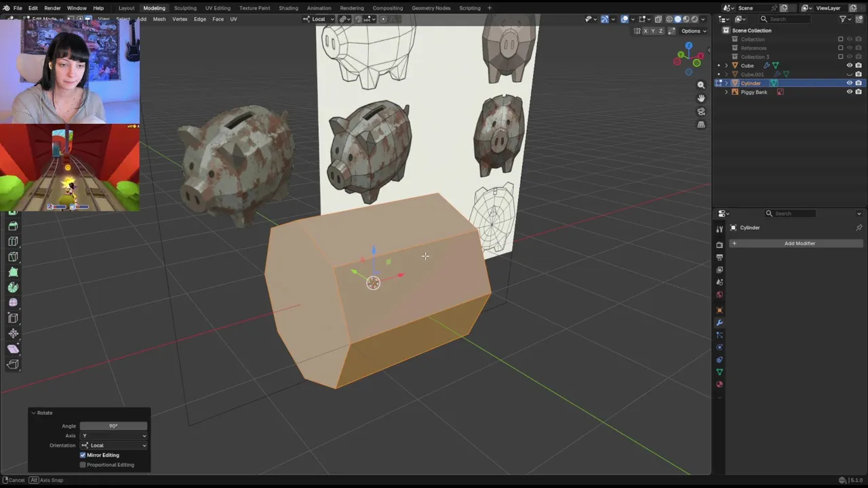The width and height of the screenshot is (868, 488).
Task: Toggle X axis mirror button
Action: pyautogui.click(x=646, y=31)
